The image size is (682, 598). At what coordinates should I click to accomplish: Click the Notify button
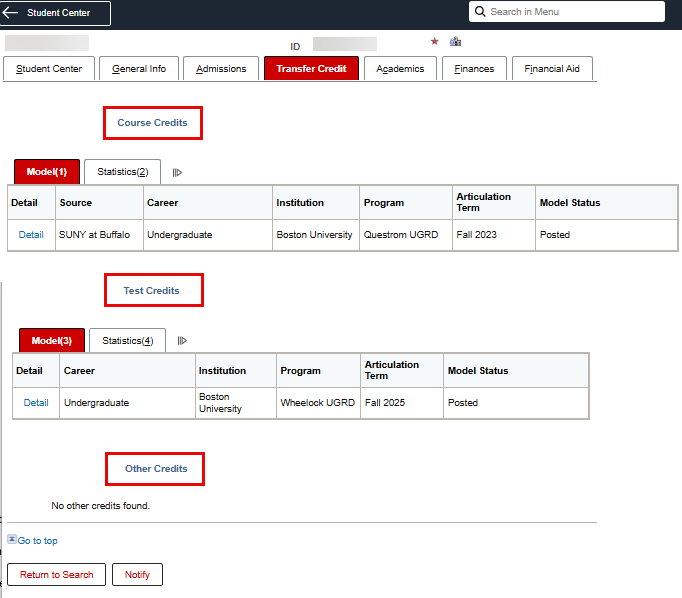(137, 575)
